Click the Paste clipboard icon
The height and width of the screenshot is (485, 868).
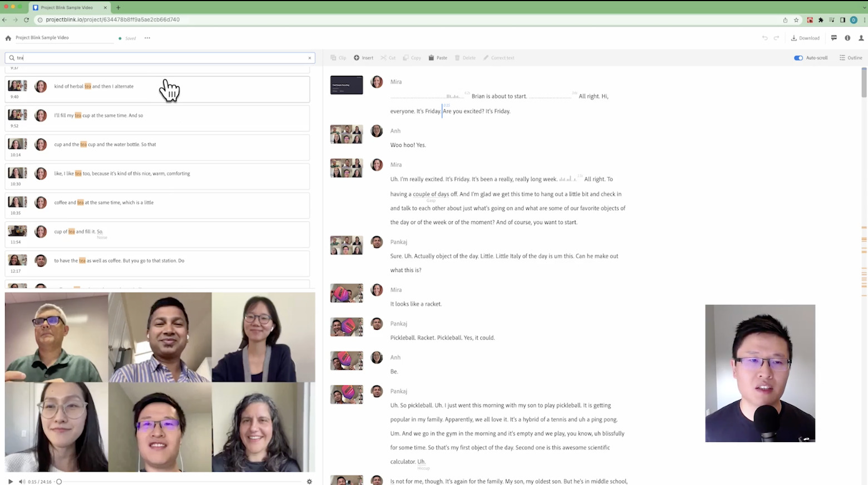(431, 58)
